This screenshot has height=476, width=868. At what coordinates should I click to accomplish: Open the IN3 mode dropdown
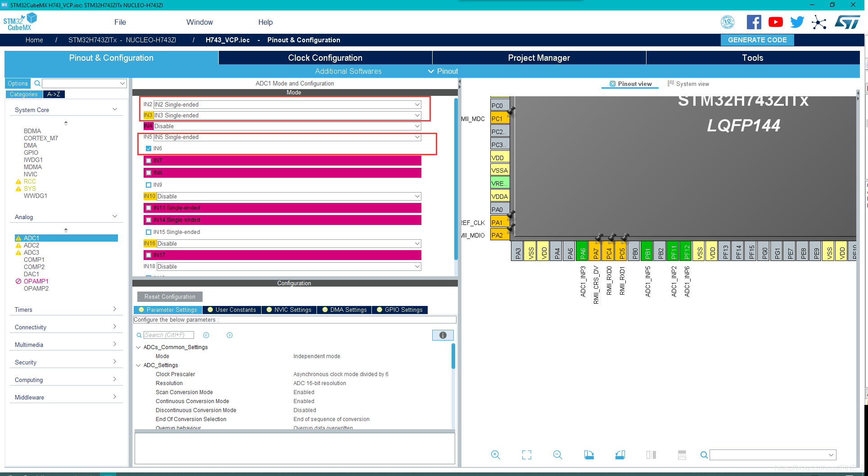287,115
